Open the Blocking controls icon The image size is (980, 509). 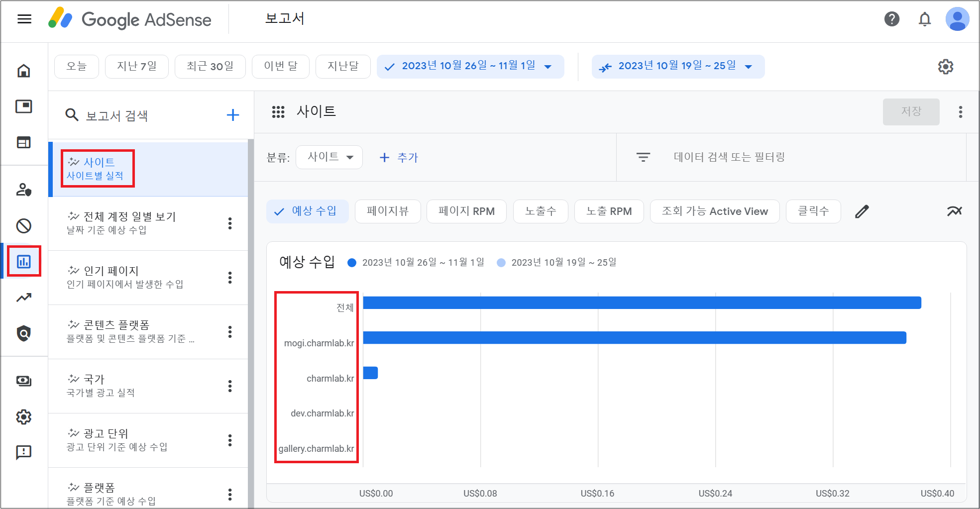click(x=24, y=226)
